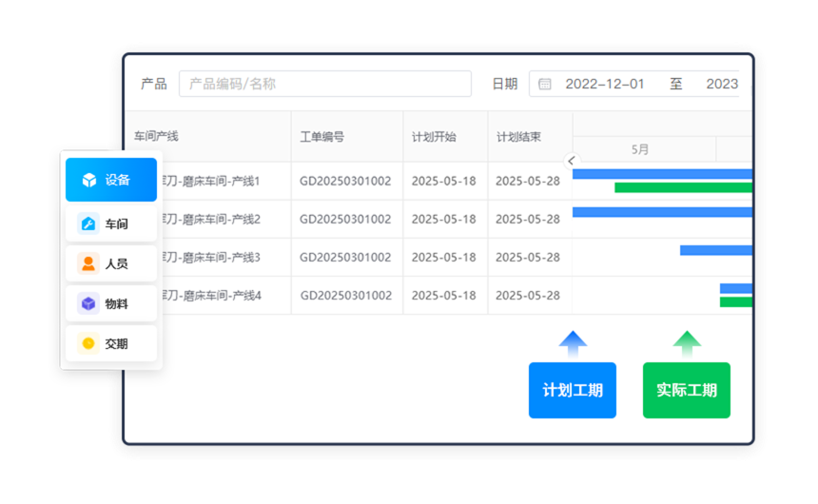This screenshot has height=504, width=818.
Task: Open the 车间 menu item
Action: tap(111, 223)
